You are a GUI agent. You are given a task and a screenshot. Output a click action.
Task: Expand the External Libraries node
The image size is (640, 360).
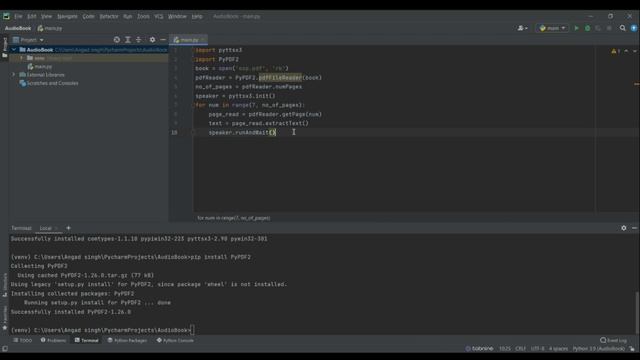click(14, 75)
